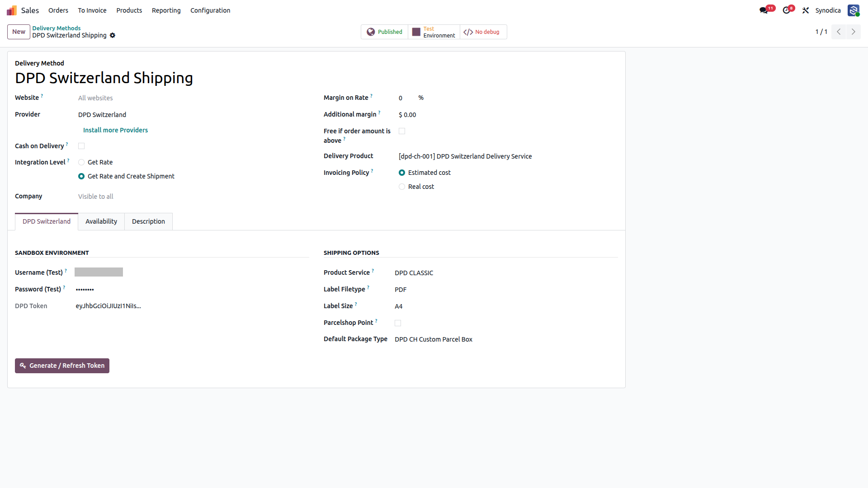Image resolution: width=868 pixels, height=488 pixels.
Task: Open the To Invoice menu
Action: pos(92,10)
